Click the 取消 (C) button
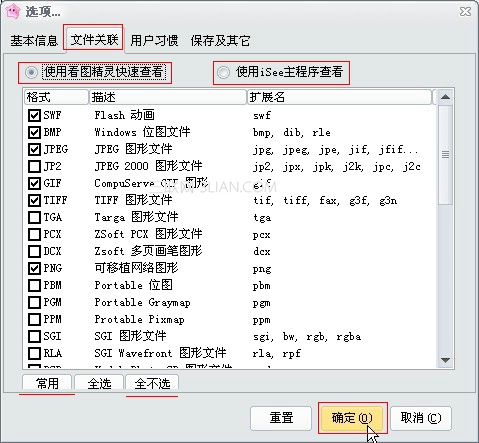Screen dimensions: 479x443 click(421, 418)
